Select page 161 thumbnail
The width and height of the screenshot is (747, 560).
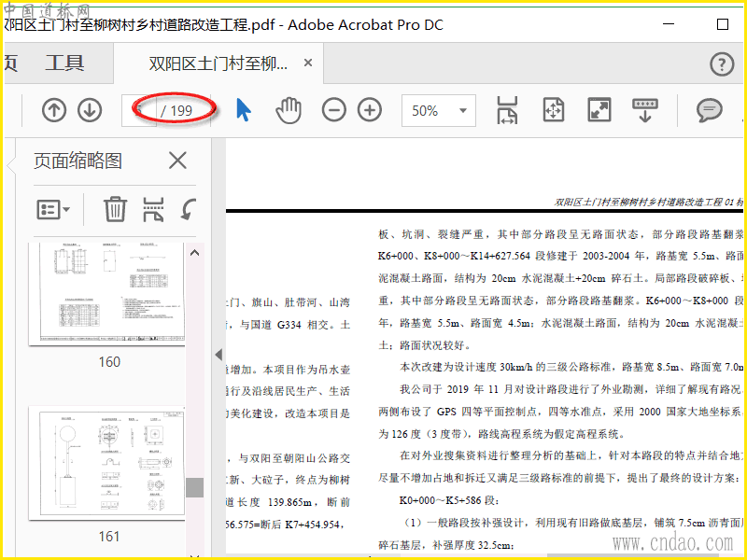click(x=106, y=463)
